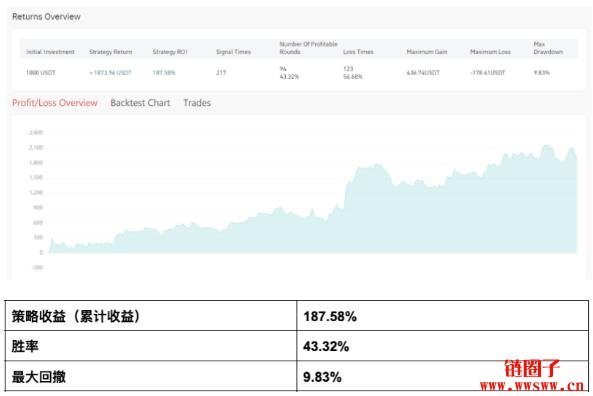Click the Number Of Profitable Rounds header

[x=308, y=48]
